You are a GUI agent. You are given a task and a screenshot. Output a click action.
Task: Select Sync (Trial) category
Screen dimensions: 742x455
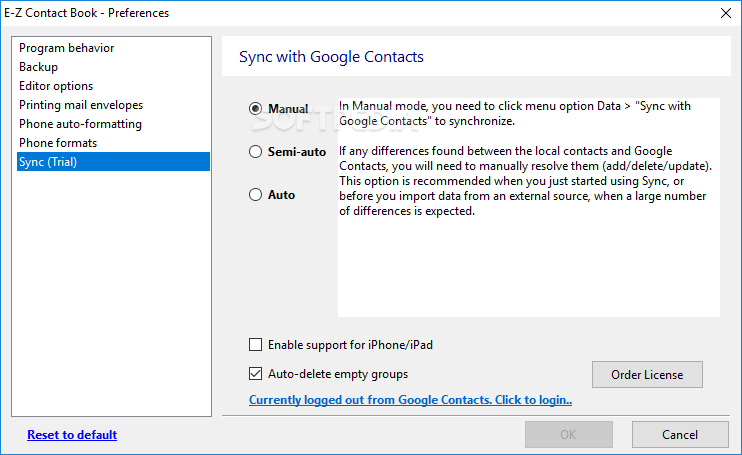pyautogui.click(x=113, y=162)
